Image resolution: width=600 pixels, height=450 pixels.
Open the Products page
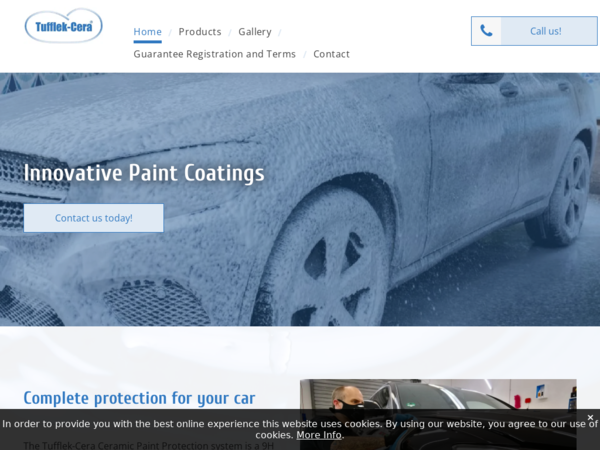(x=200, y=32)
